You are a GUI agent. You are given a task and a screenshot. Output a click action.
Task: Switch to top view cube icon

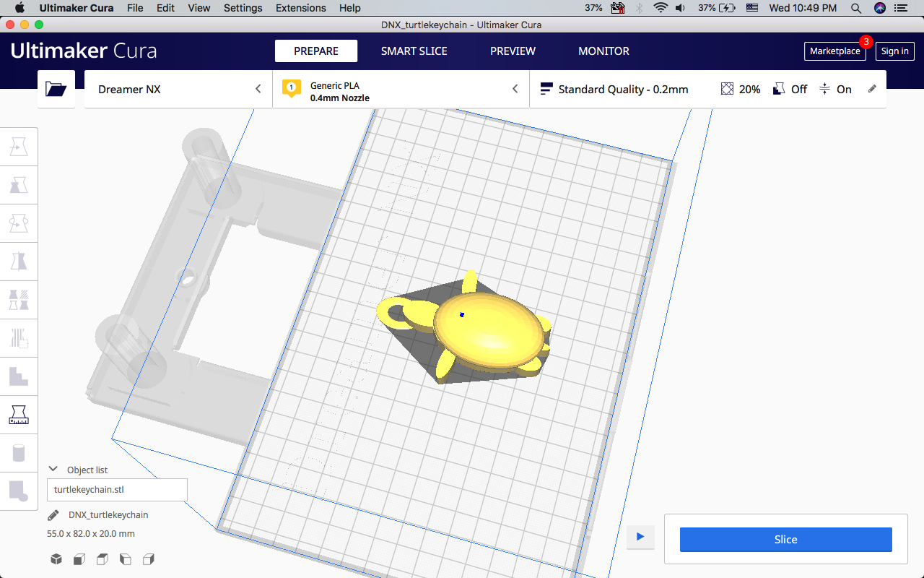tap(103, 559)
